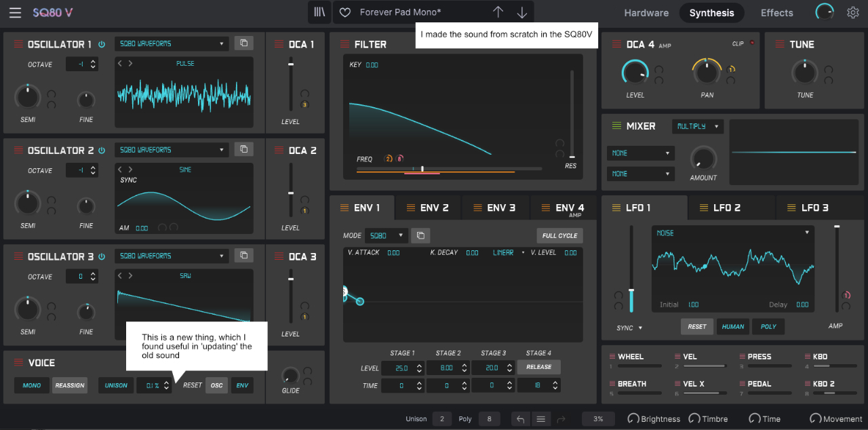Open LFO SYNC dropdown

630,328
